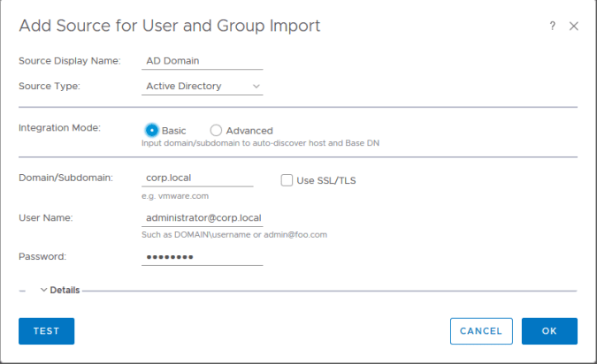The width and height of the screenshot is (597, 364).
Task: Click the User Name input field
Action: tap(203, 218)
